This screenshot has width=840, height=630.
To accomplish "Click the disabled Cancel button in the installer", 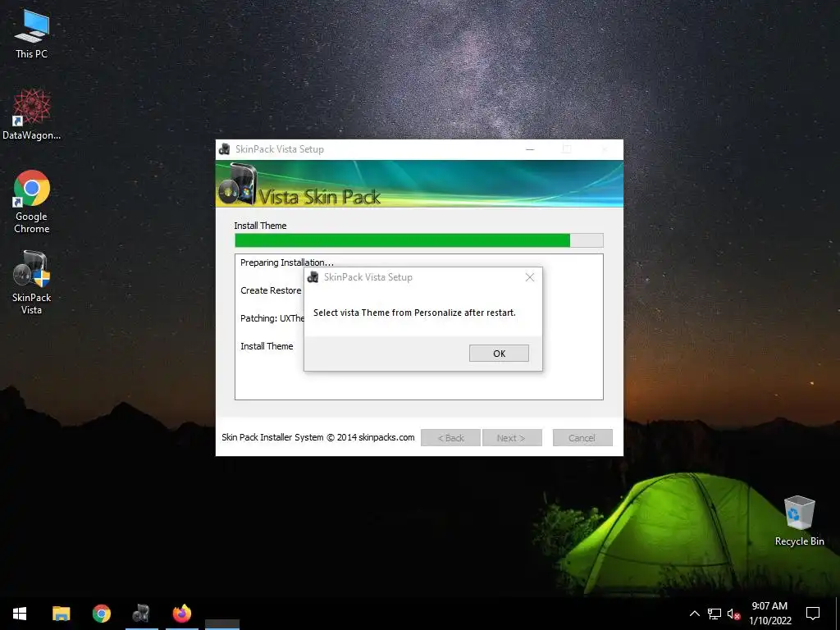I will (x=582, y=438).
